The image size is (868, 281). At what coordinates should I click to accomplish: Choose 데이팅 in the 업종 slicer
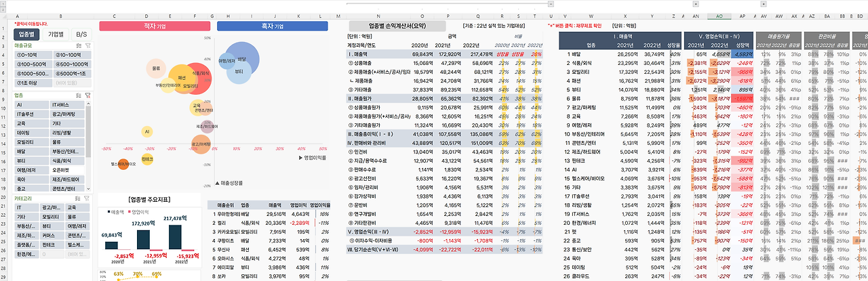(31, 133)
